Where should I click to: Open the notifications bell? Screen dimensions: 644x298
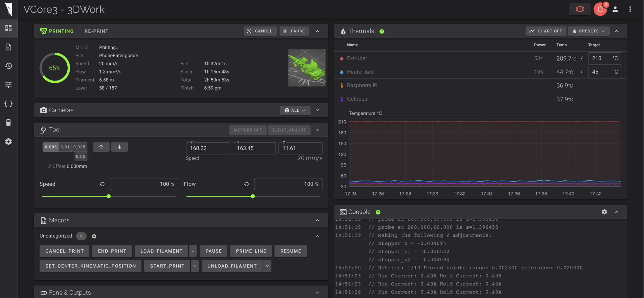600,9
